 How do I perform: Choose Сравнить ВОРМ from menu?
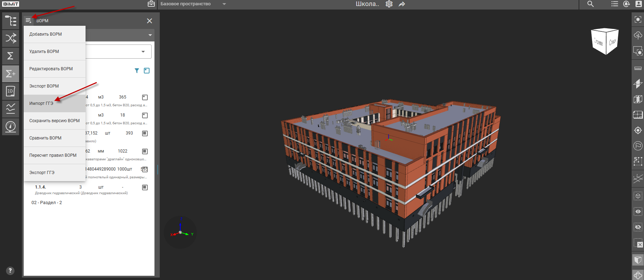pos(54,138)
